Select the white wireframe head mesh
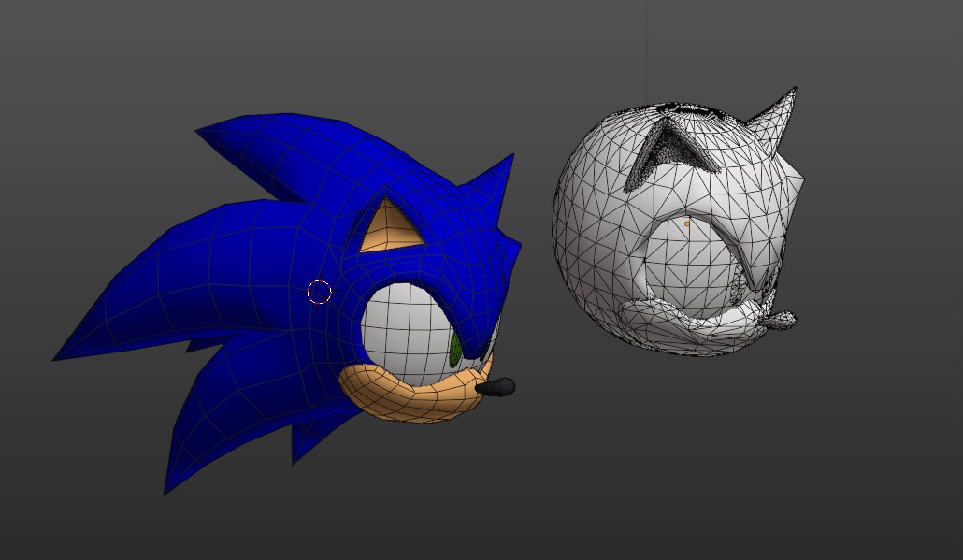The width and height of the screenshot is (963, 560). tap(678, 222)
